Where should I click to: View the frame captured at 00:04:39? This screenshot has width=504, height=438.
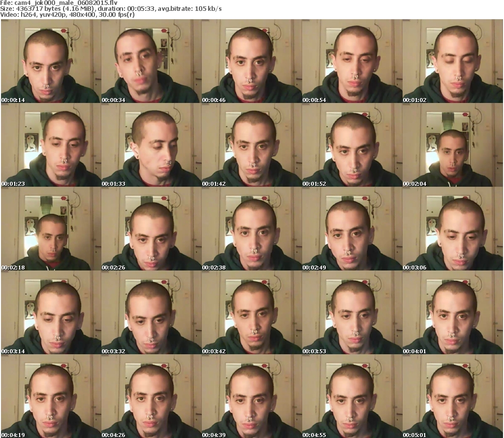252,396
